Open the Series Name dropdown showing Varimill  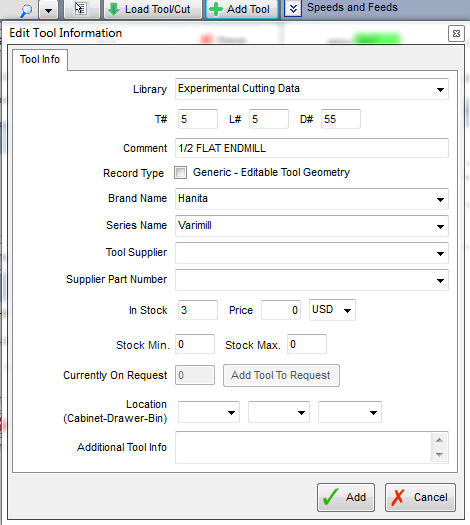(x=312, y=226)
